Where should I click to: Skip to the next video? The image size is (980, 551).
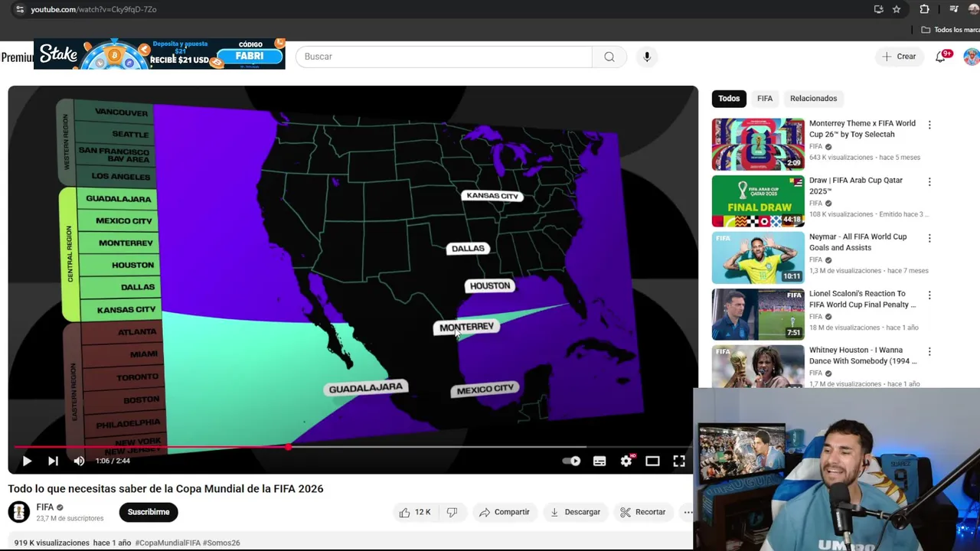(x=53, y=461)
